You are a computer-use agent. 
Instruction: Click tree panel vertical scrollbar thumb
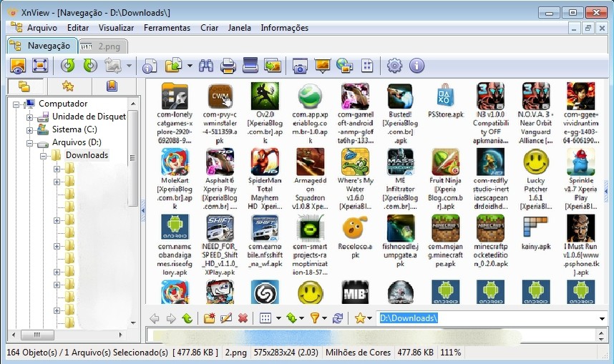click(132, 158)
